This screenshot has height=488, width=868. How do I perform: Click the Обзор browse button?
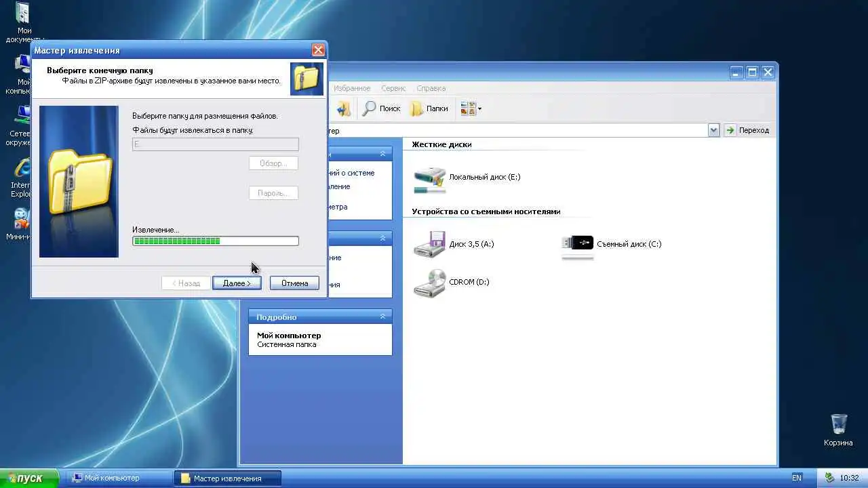273,163
